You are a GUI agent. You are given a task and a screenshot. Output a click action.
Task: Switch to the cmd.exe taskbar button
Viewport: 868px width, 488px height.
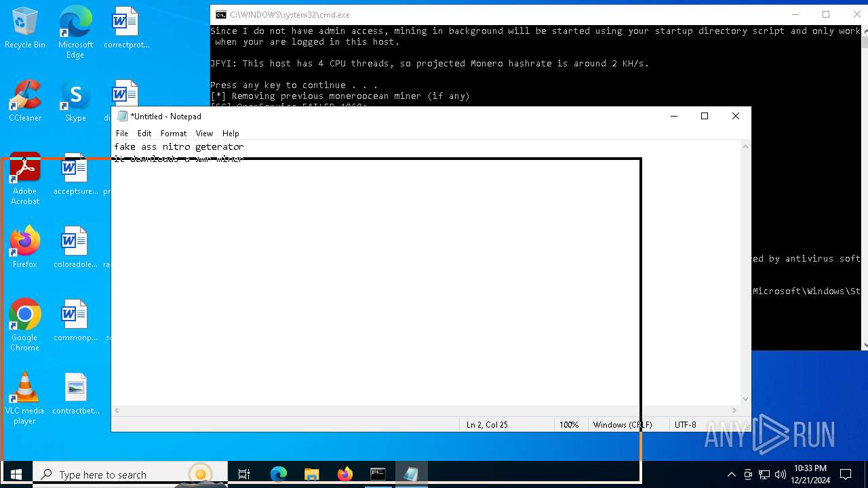[x=378, y=474]
